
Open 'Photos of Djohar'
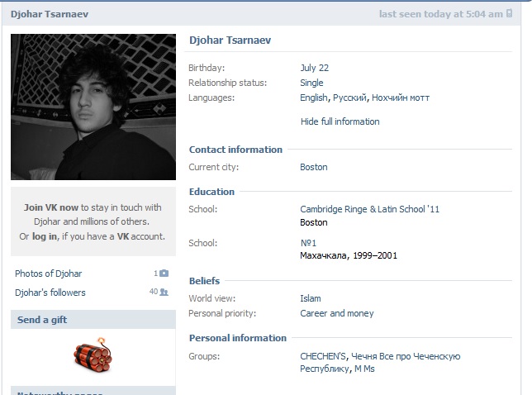click(48, 274)
